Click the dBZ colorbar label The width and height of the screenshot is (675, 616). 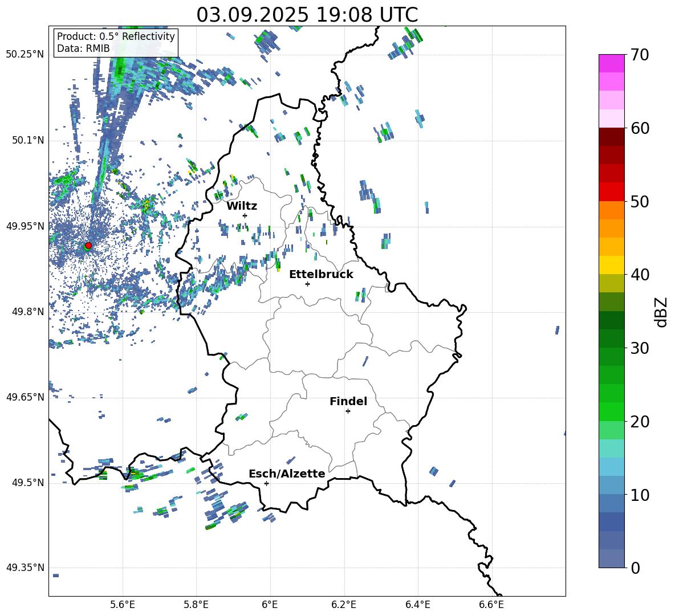coord(662,312)
